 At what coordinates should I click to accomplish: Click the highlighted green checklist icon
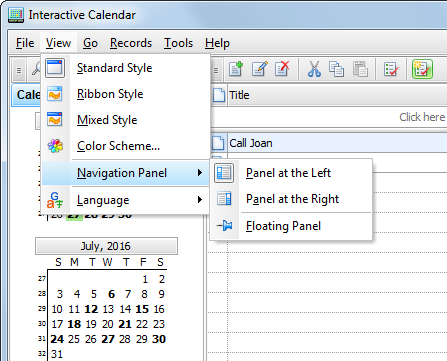click(x=422, y=69)
